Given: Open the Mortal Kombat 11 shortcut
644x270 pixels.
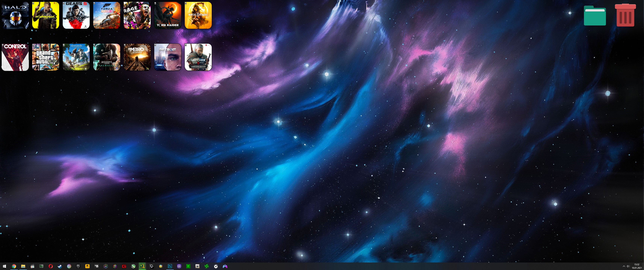Looking at the screenshot, I should 198,15.
